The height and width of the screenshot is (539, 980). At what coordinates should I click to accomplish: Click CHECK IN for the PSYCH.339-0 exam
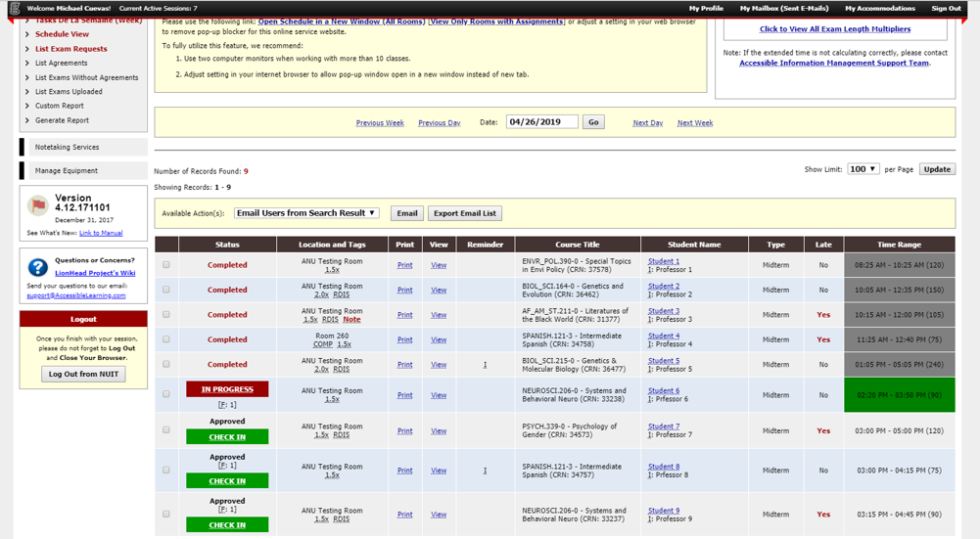227,437
